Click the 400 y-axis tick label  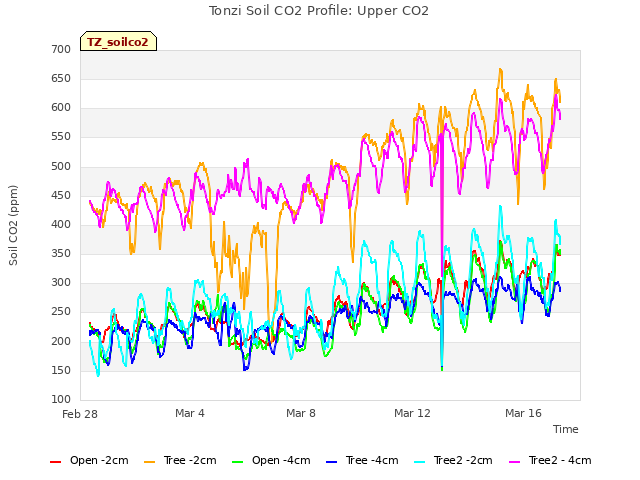(61, 224)
